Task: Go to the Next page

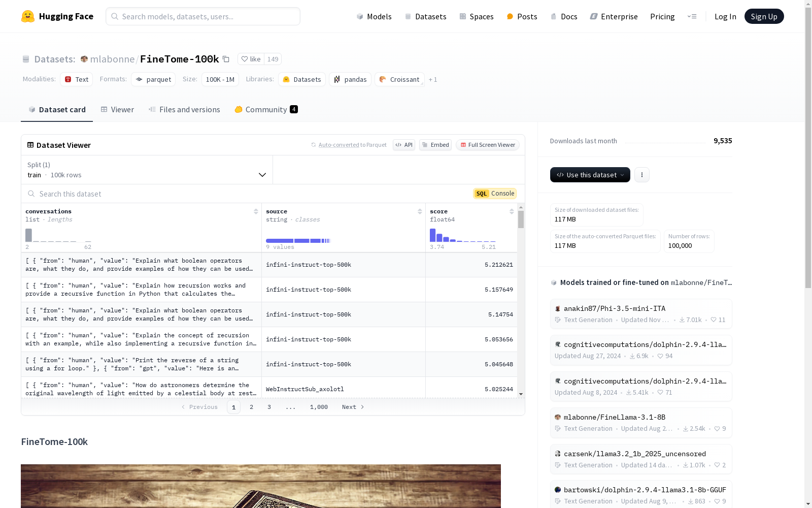Action: 353,407
